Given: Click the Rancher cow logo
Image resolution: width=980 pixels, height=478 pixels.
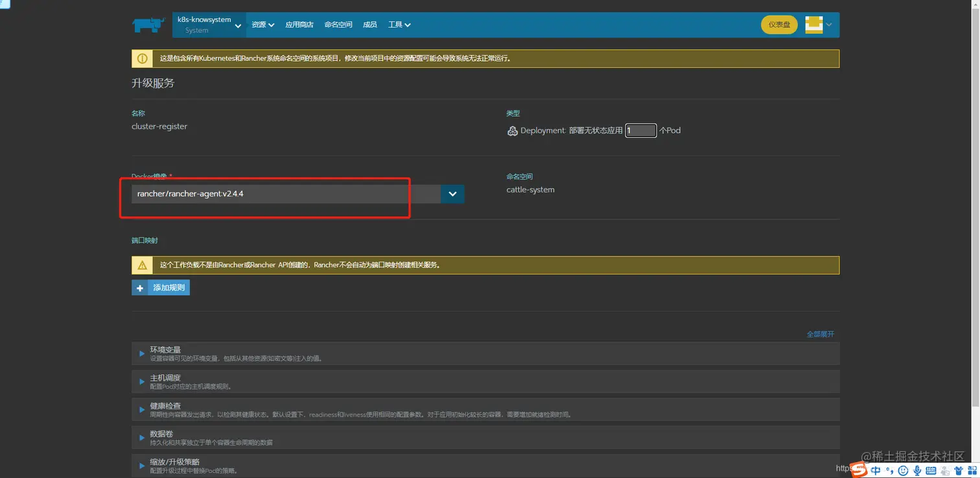Looking at the screenshot, I should pyautogui.click(x=149, y=25).
